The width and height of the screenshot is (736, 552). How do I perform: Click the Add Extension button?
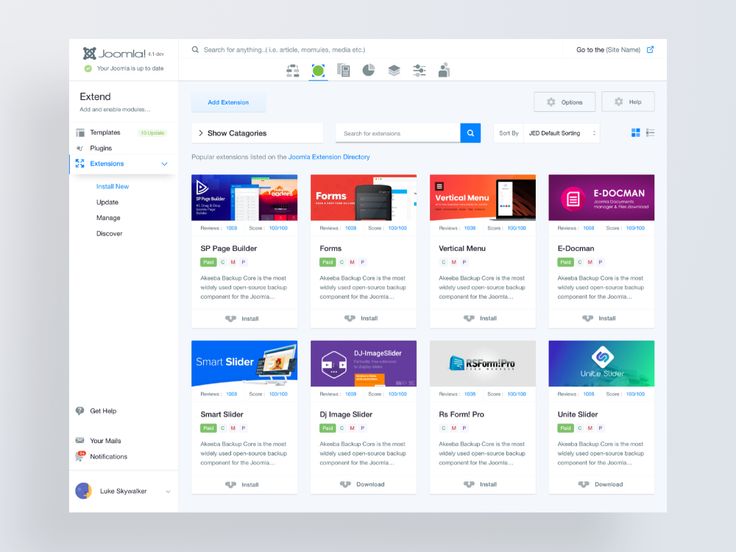(228, 102)
